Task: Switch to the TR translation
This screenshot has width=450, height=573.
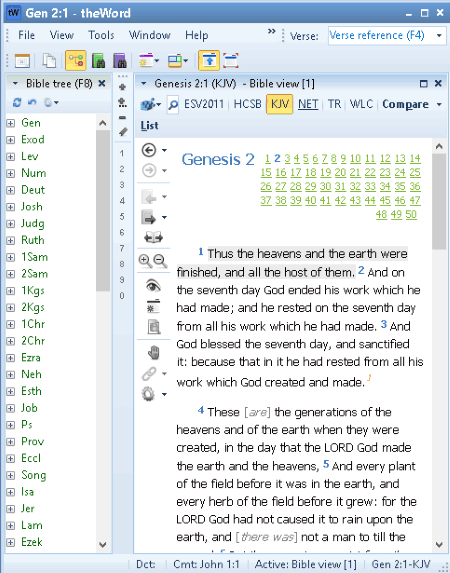Action: click(334, 104)
